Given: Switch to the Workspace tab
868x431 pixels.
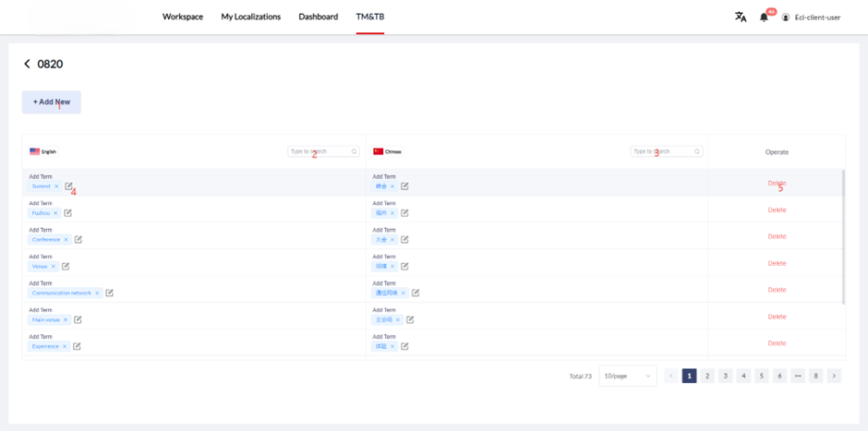Looking at the screenshot, I should point(183,17).
